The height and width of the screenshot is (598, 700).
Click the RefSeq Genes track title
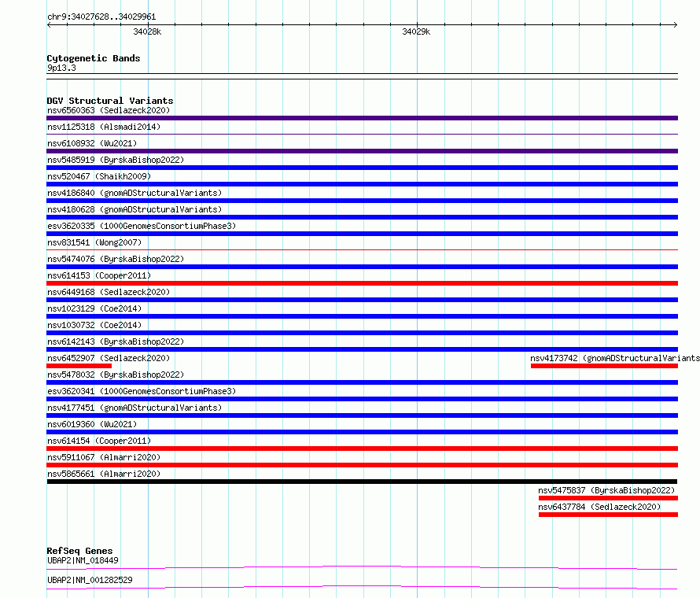tap(79, 551)
